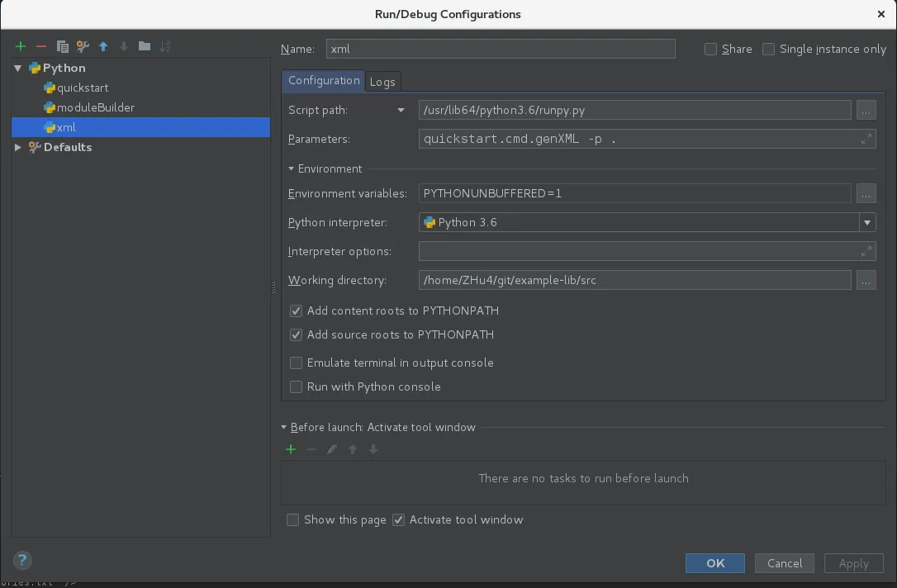
Task: Click the help question mark icon
Action: point(22,559)
